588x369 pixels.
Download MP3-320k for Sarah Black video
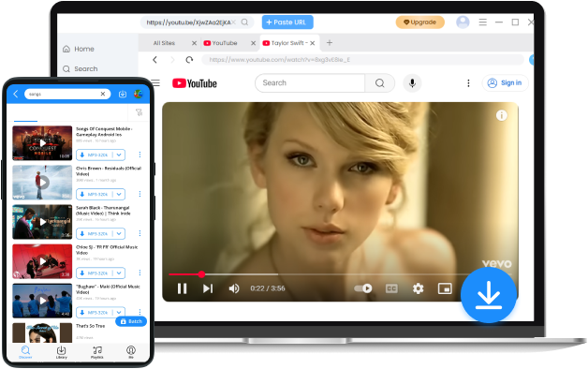95,233
